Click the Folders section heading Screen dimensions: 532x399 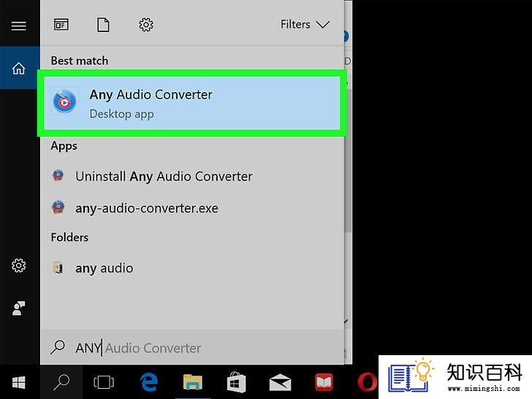69,237
